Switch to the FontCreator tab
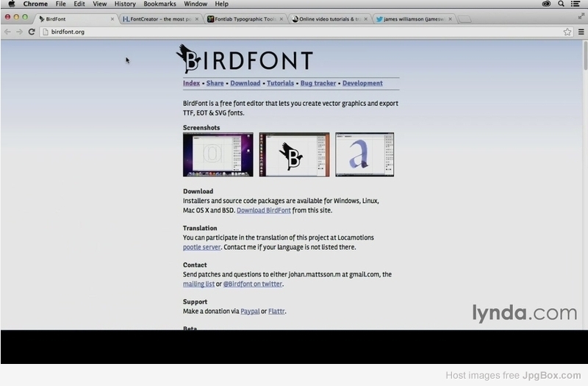Image resolution: width=588 pixels, height=386 pixels. point(157,19)
